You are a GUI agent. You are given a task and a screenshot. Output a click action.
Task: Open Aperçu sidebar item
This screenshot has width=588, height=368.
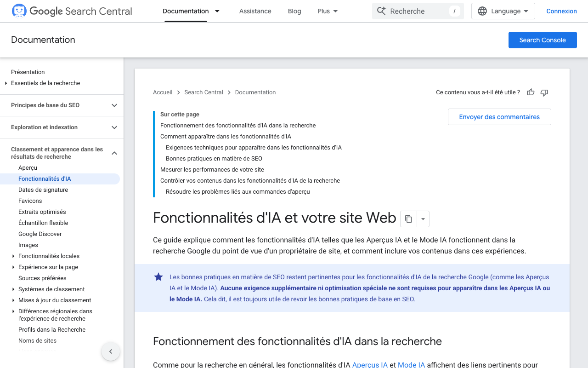pos(28,168)
